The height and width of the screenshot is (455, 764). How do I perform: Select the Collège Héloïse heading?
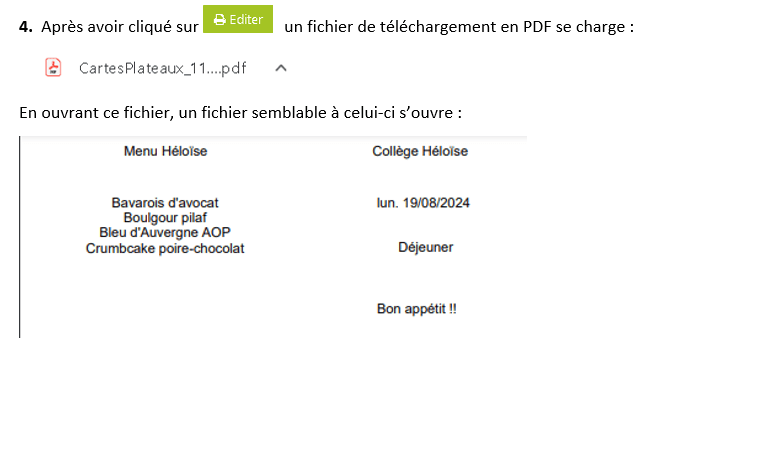pos(420,151)
